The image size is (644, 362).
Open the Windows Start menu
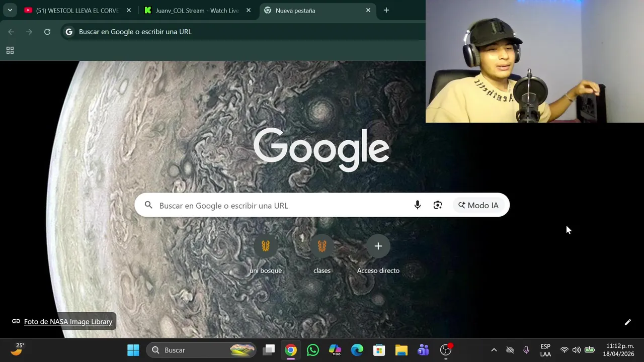tap(133, 350)
